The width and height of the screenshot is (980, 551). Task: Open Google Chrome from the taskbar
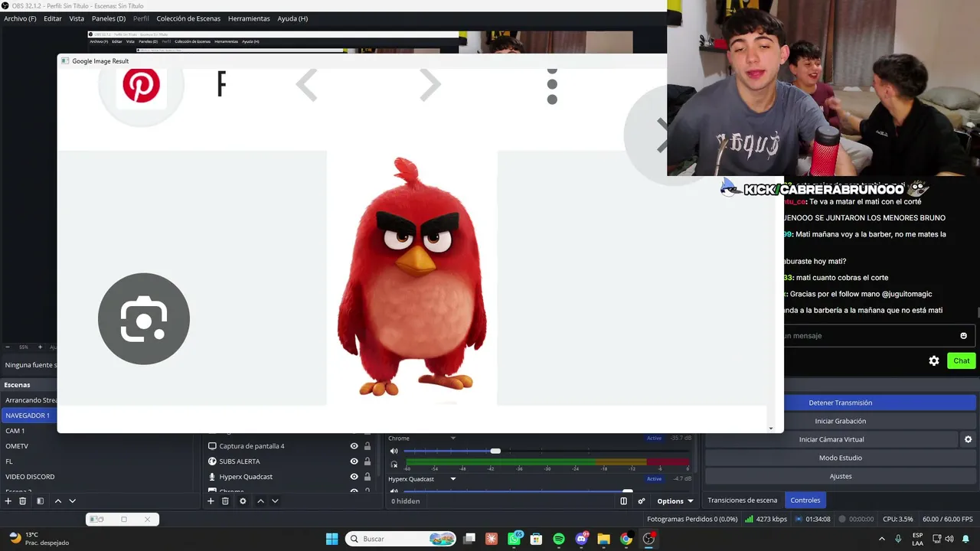click(x=626, y=539)
